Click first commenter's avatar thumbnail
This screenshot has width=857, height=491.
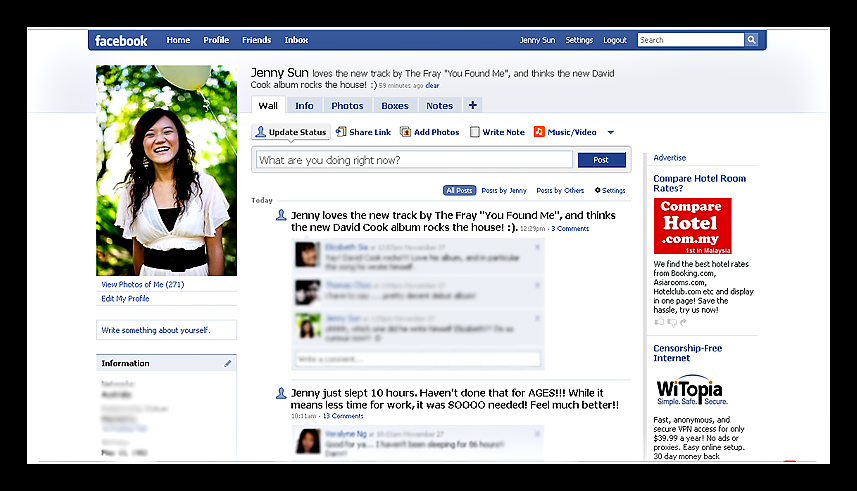pos(307,255)
